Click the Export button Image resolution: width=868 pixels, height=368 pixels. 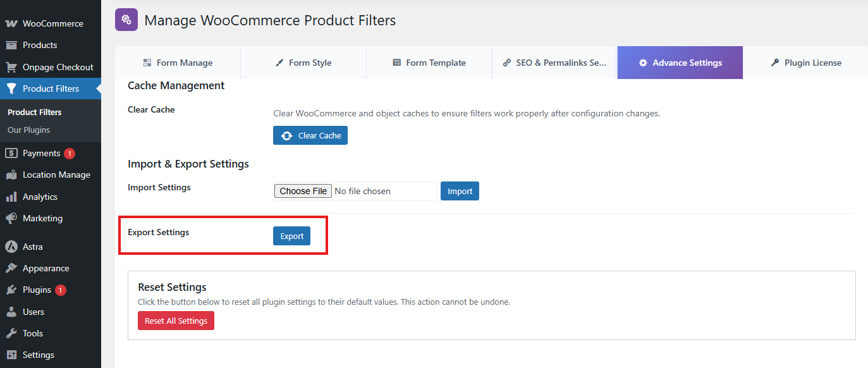coord(291,236)
